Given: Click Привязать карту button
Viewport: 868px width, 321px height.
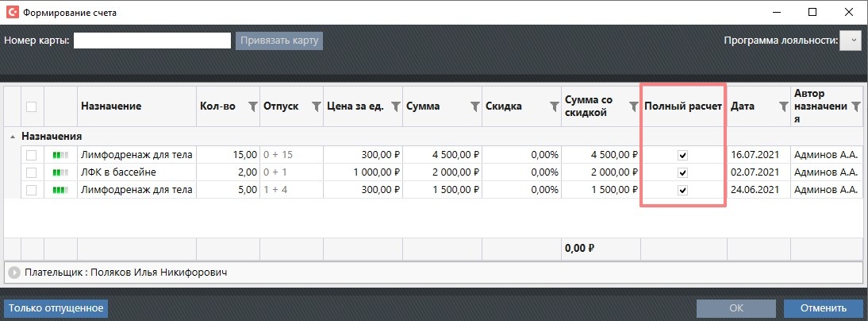Looking at the screenshot, I should pyautogui.click(x=279, y=41).
